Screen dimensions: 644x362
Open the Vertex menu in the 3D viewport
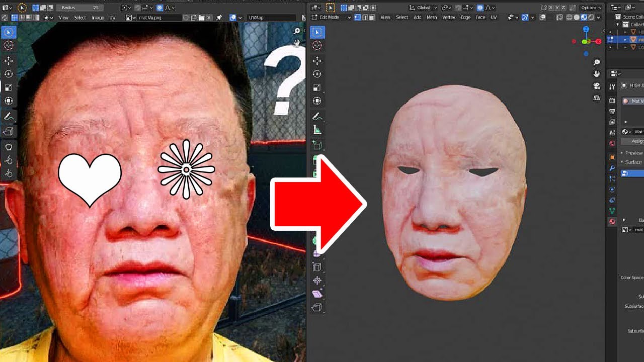[449, 17]
